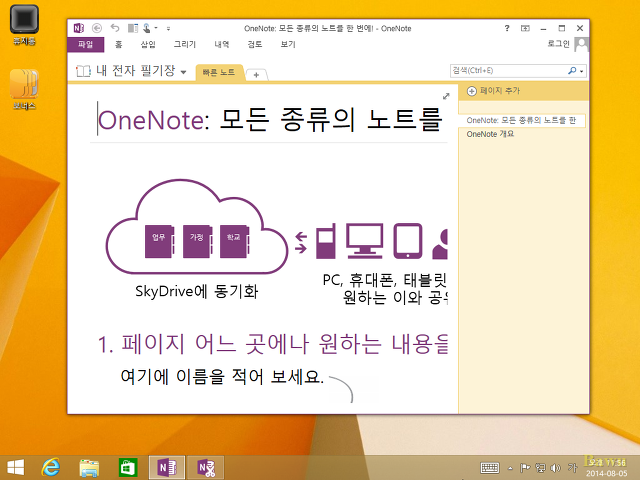Click the 학교 notebook icon in cloud
Image resolution: width=640 pixels, height=480 pixels.
click(234, 242)
